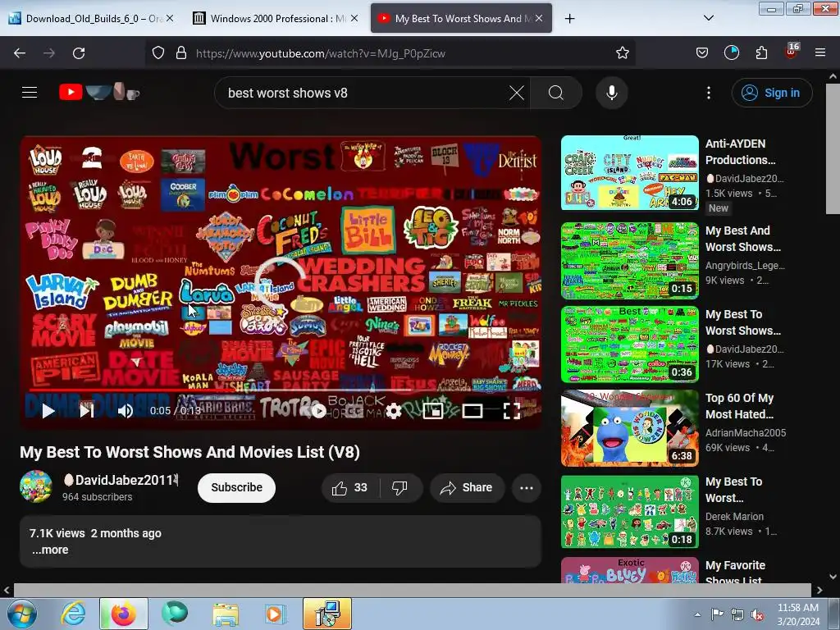Toggle the autoplay switch in player
The image size is (840, 630).
coord(318,411)
